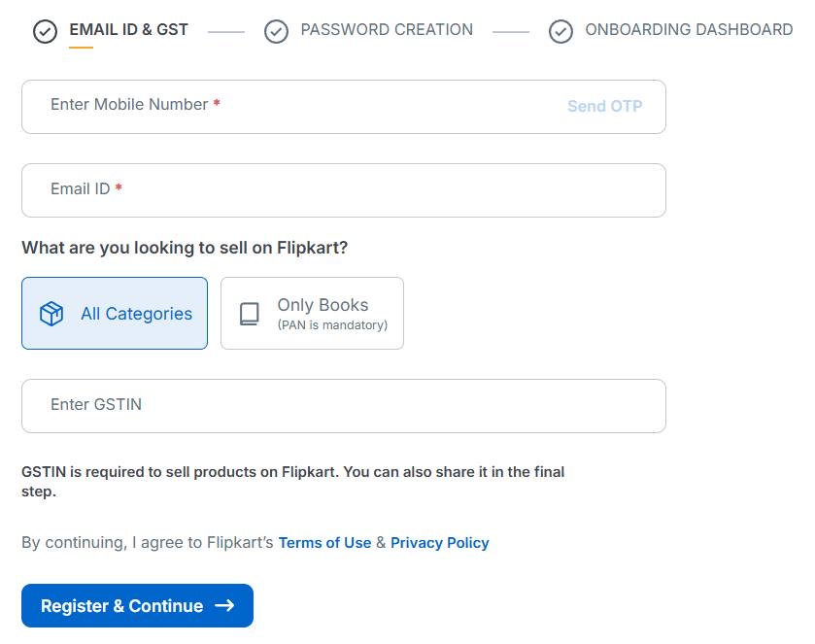This screenshot has width=815, height=644.
Task: Click the Enter GSTIN input field
Action: coord(343,405)
